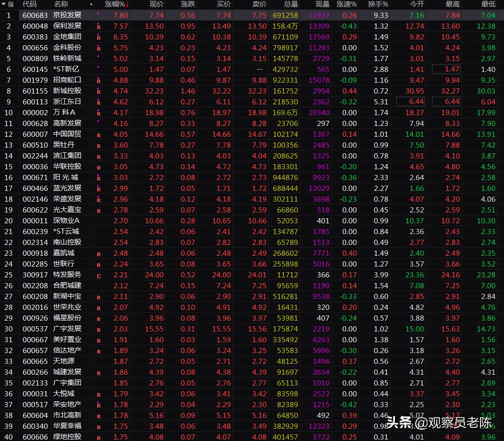
Task: Sort by the 名称 column header
Action: click(x=61, y=4)
